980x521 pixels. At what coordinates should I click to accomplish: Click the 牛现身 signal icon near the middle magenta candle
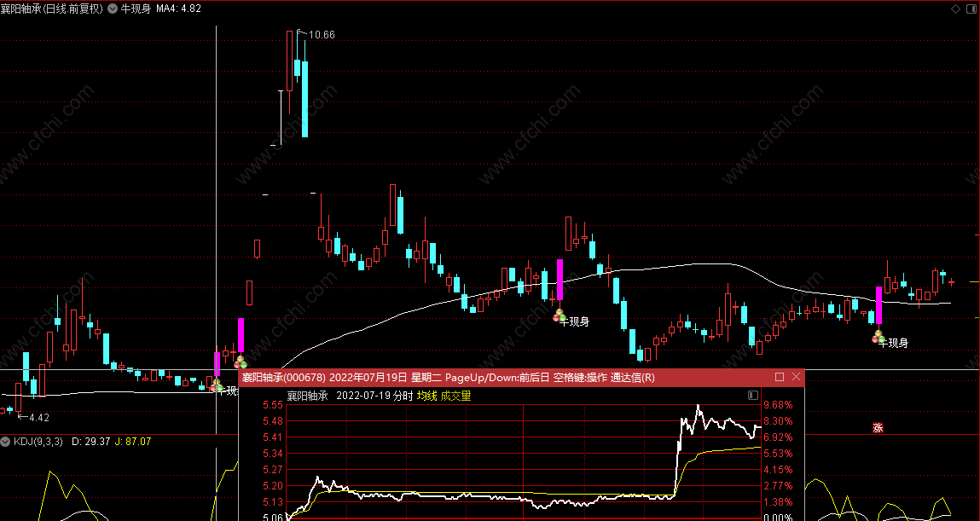559,316
